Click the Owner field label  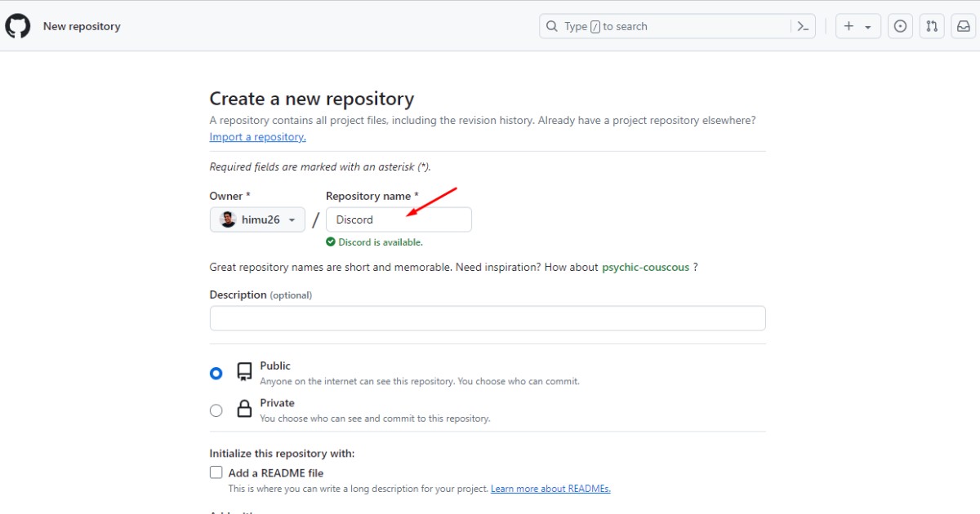pyautogui.click(x=230, y=196)
